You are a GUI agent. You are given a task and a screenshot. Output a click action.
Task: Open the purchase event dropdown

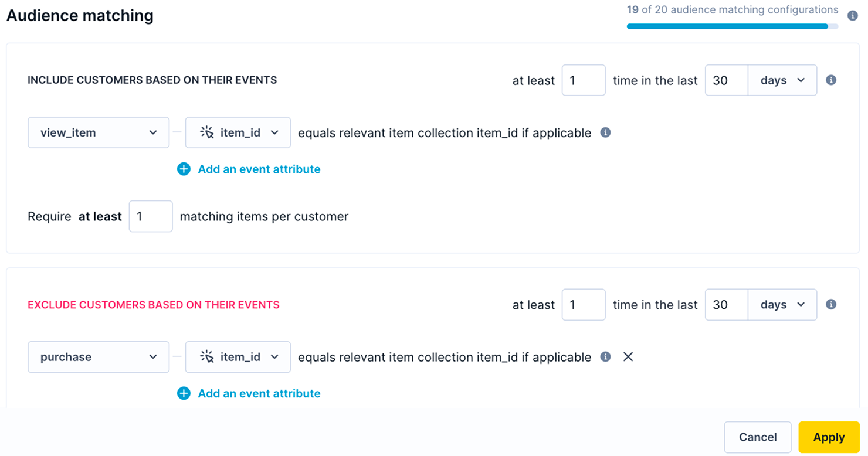click(x=99, y=357)
